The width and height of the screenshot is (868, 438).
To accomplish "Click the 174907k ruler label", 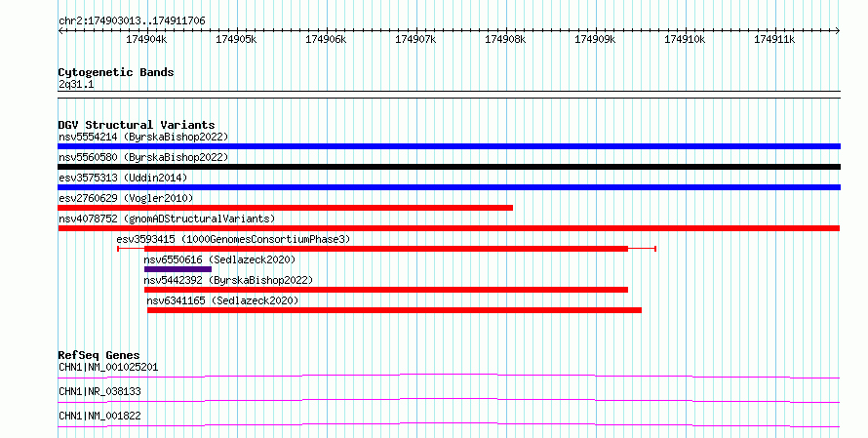I will coord(415,39).
